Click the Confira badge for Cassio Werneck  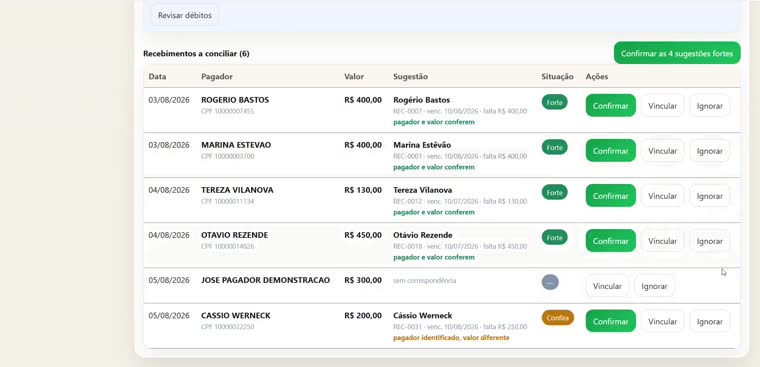(557, 318)
